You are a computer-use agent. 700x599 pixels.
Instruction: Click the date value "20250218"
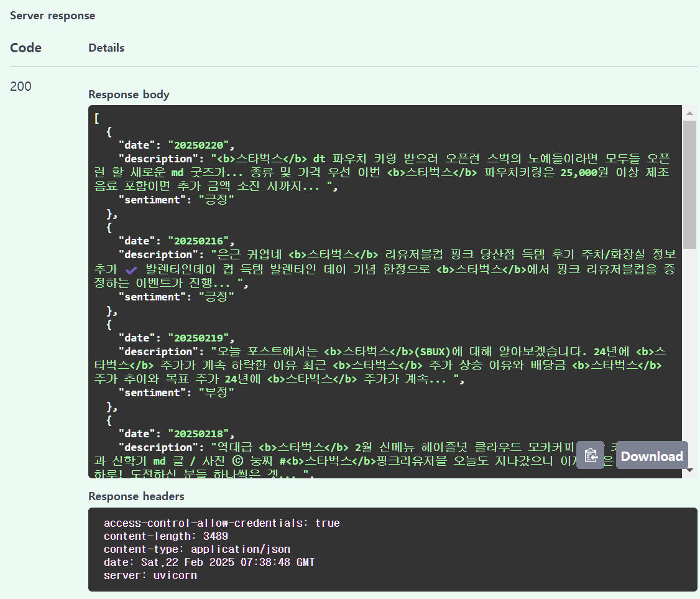pos(198,434)
